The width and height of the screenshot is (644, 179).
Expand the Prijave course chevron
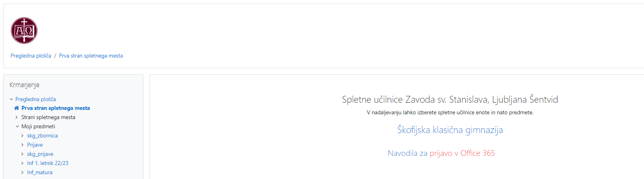click(22, 145)
